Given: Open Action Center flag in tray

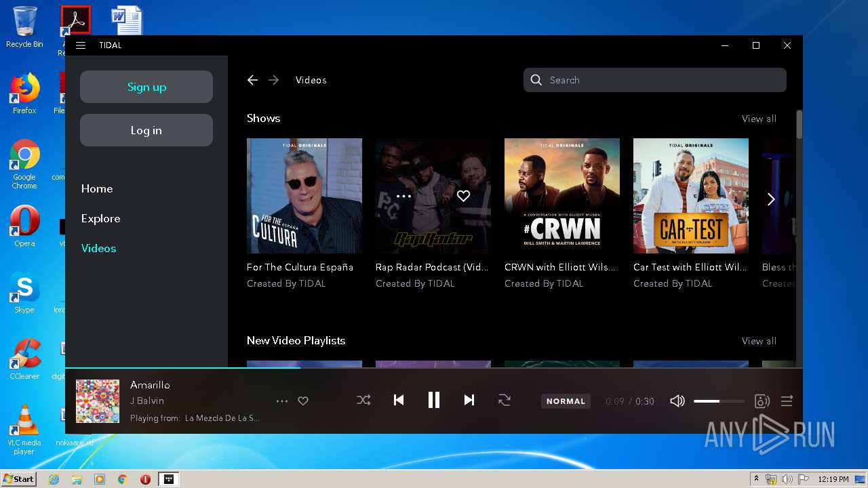Looking at the screenshot, I should click(803, 479).
